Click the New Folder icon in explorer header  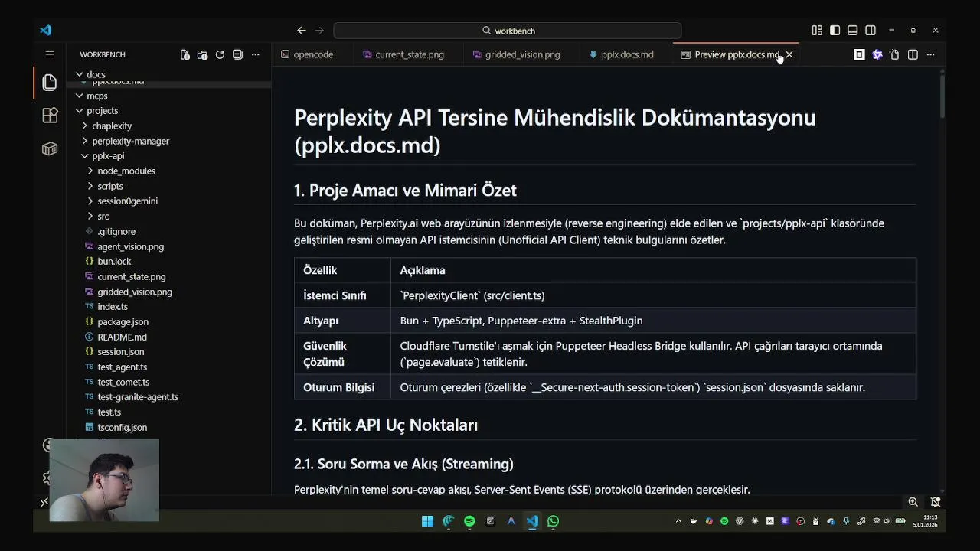pyautogui.click(x=202, y=54)
